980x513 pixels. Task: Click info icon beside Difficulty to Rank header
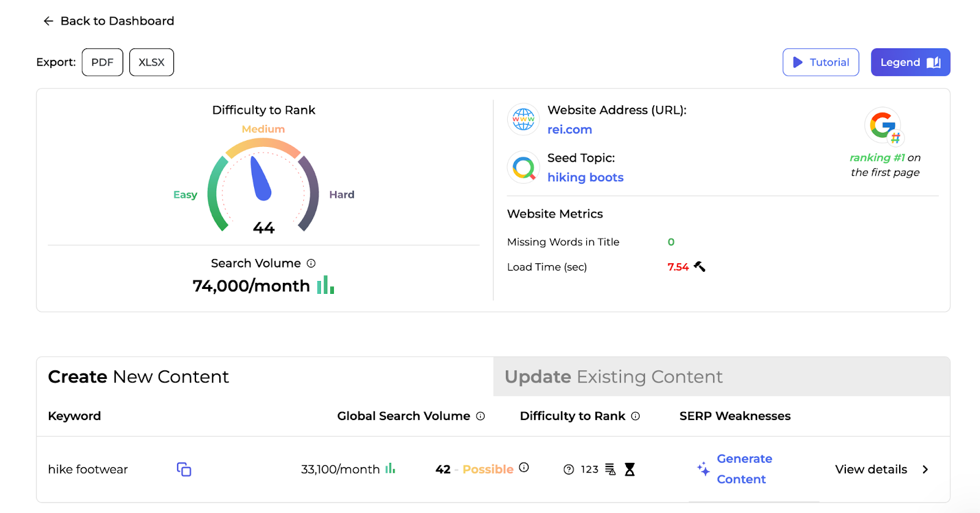(x=635, y=416)
